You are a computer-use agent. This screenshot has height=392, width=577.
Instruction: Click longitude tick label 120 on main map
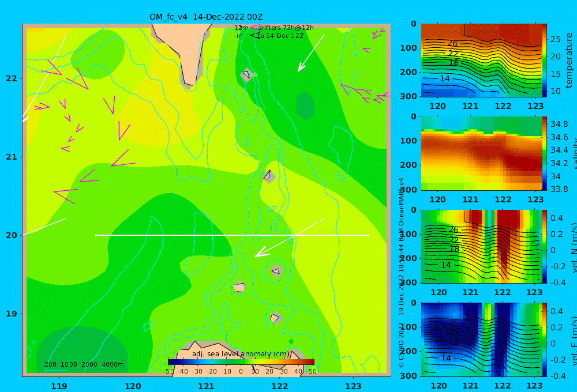[133, 386]
